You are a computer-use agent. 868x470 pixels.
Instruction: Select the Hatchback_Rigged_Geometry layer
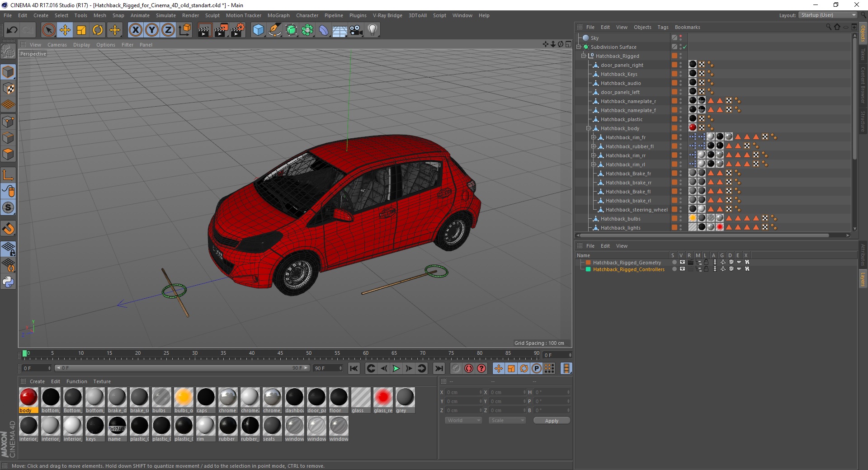coord(627,263)
